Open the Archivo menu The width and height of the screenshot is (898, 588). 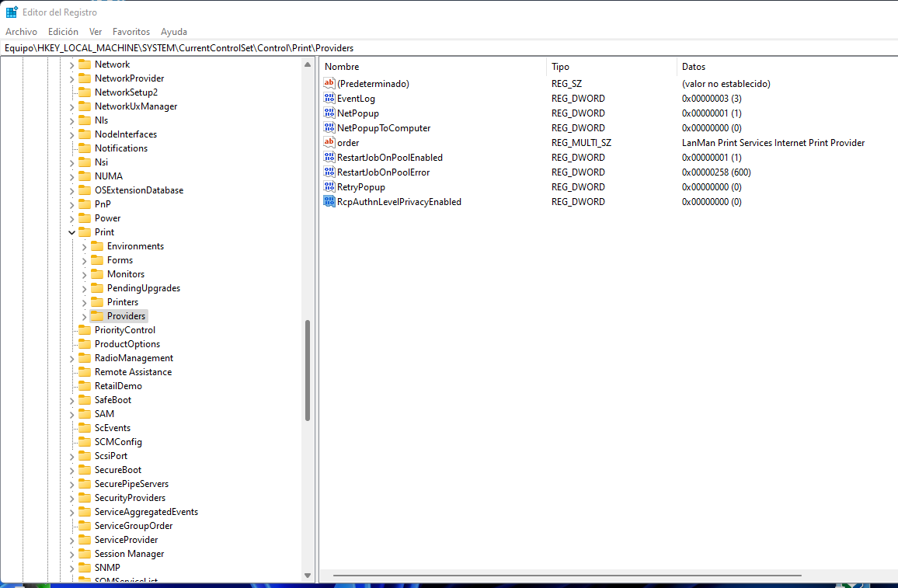point(21,32)
